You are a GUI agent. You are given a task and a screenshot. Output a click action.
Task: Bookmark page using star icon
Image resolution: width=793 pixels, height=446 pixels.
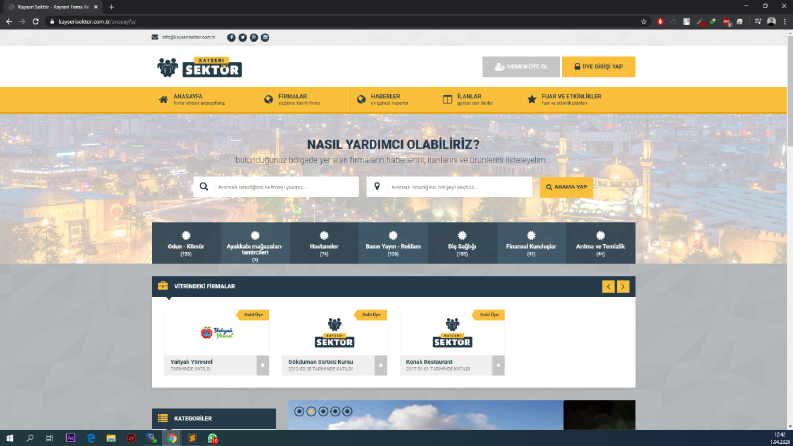click(x=644, y=22)
